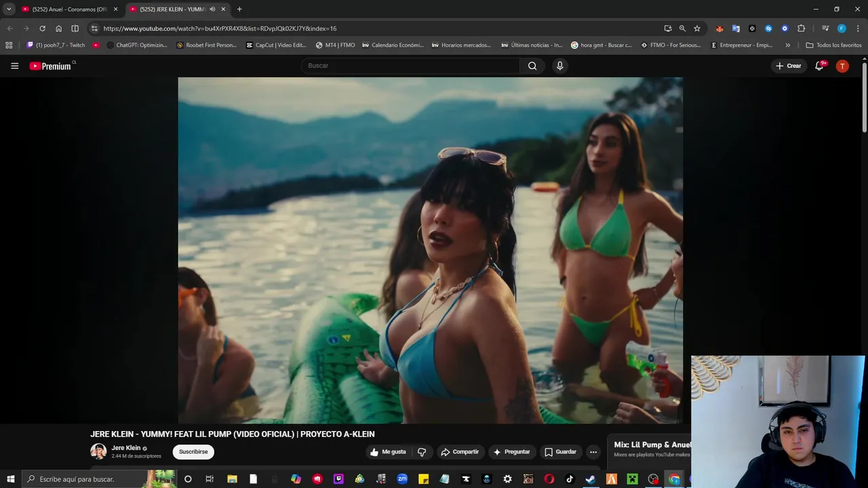Open the Mix: Lil Pump & Anuel playlist

[652, 445]
